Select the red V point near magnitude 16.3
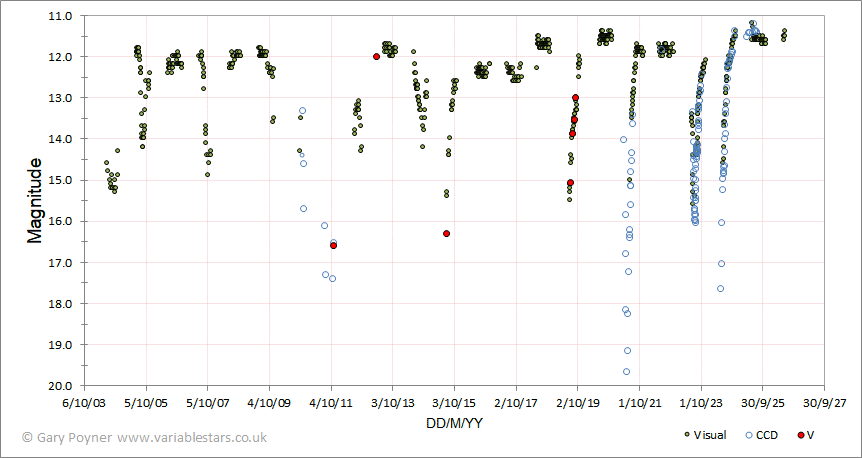862x458 pixels. (x=446, y=234)
